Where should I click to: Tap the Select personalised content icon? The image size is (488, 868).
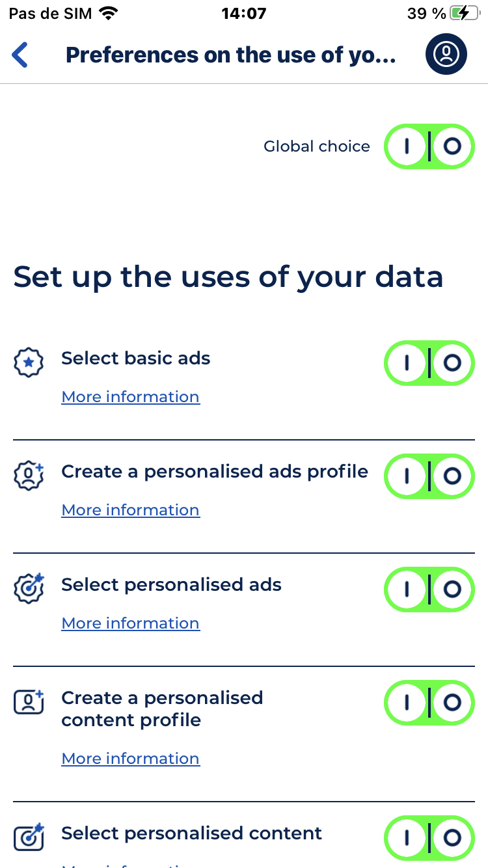[29, 837]
